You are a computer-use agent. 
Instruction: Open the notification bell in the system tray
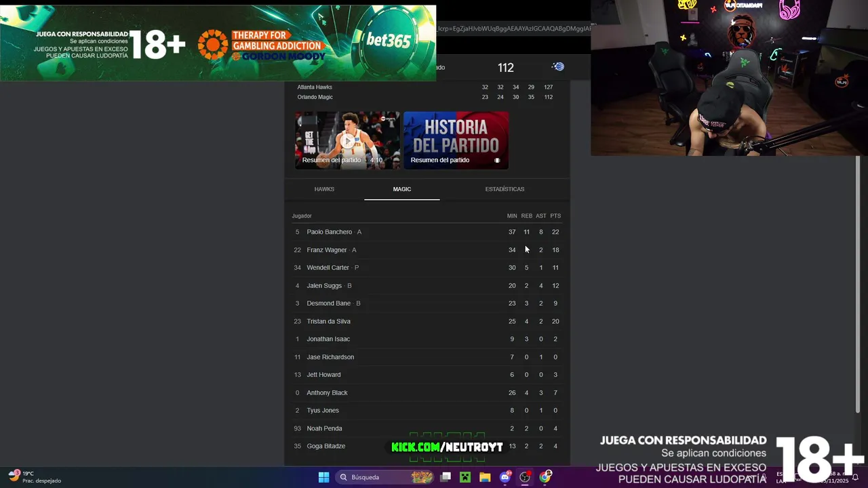click(855, 477)
